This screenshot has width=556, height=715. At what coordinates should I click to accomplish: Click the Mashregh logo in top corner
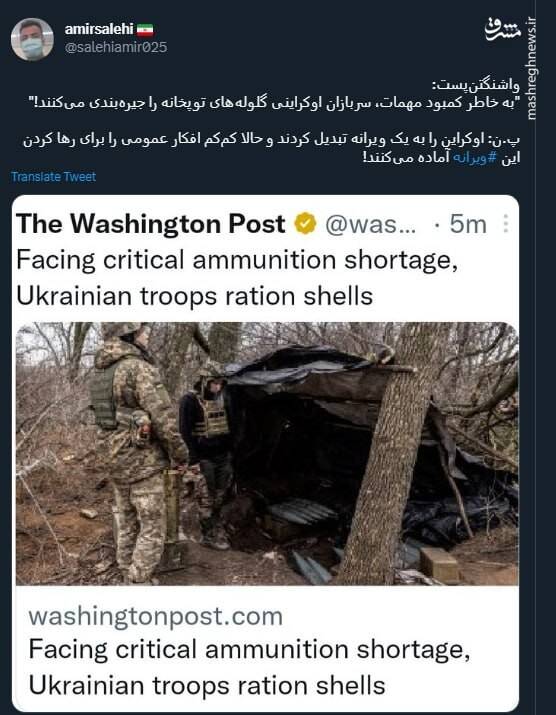coord(504,30)
